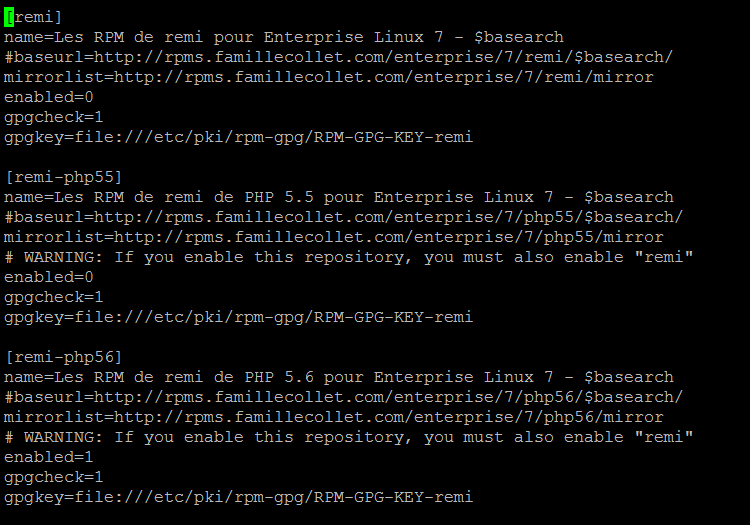Click the remi mirrorlist URL line
Image resolution: width=750 pixels, height=525 pixels.
pos(329,77)
